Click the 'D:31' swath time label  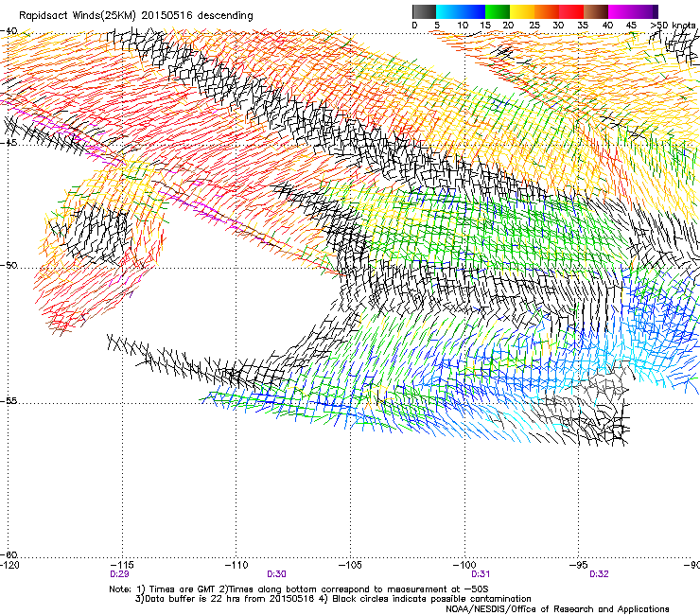point(481,574)
